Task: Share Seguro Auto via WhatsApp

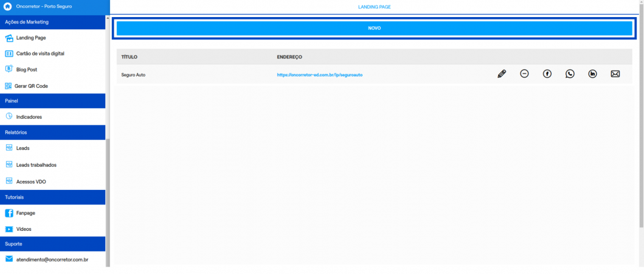Action: (570, 74)
